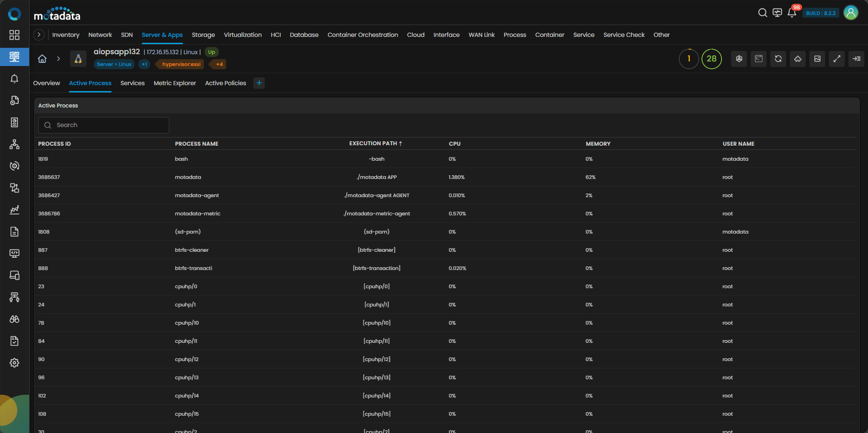Click the home icon in breadcrumb
Viewport: 868px width, 433px height.
click(42, 59)
